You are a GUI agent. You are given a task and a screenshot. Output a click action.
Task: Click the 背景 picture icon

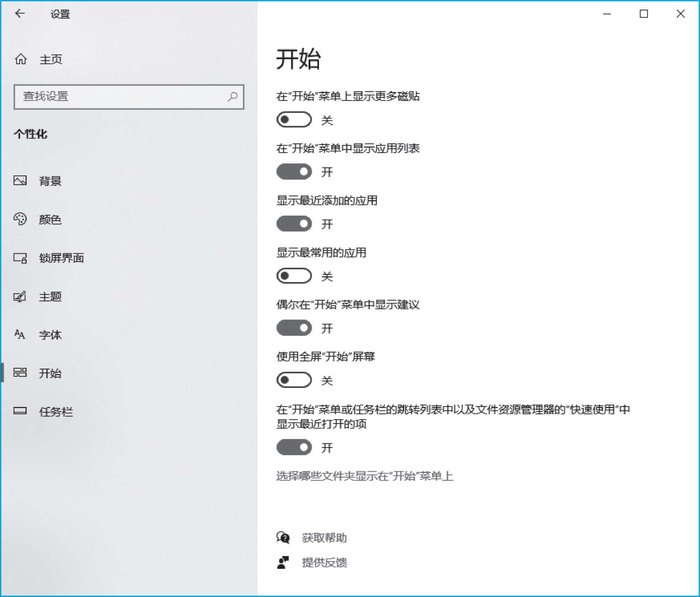pyautogui.click(x=20, y=181)
